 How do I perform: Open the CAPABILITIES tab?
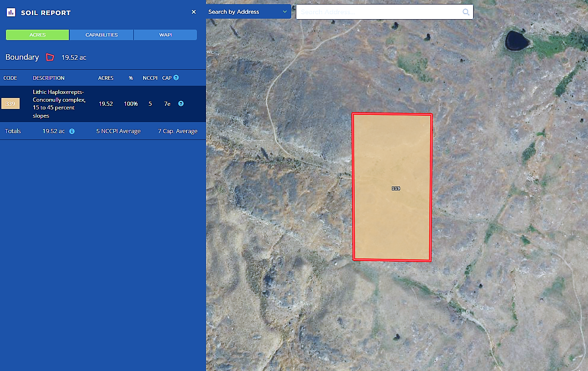pyautogui.click(x=102, y=35)
